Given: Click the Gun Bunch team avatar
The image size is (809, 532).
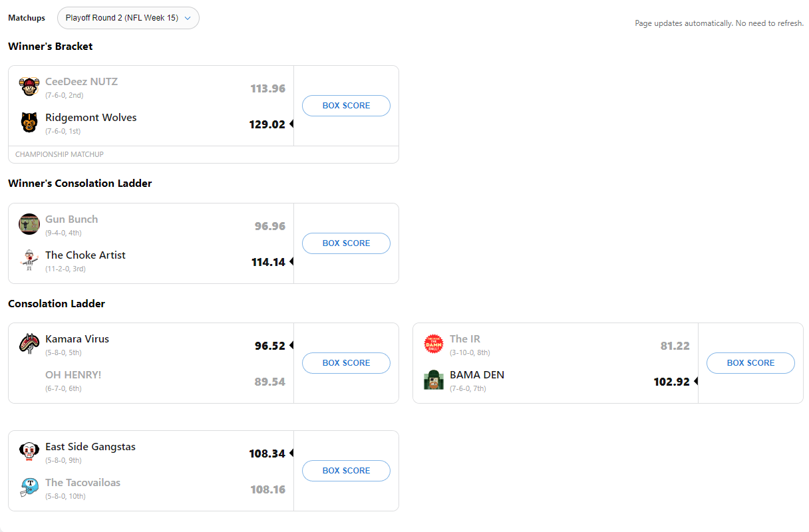Looking at the screenshot, I should [29, 225].
